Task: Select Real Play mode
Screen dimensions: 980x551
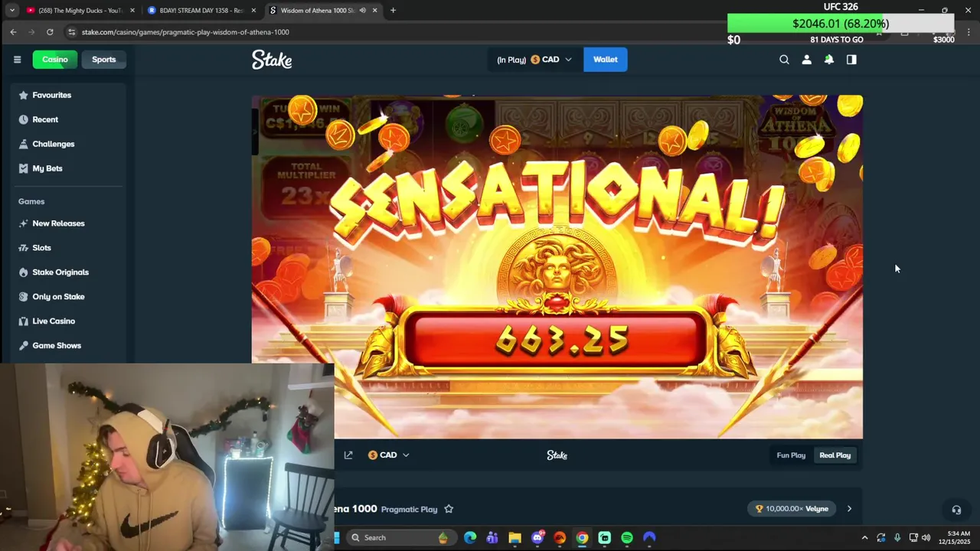Action: (x=835, y=455)
